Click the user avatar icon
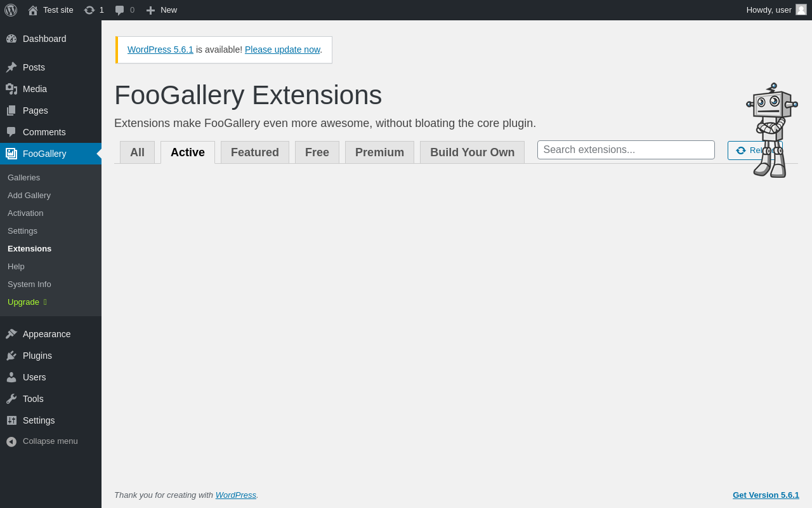This screenshot has width=812, height=508. click(x=801, y=10)
